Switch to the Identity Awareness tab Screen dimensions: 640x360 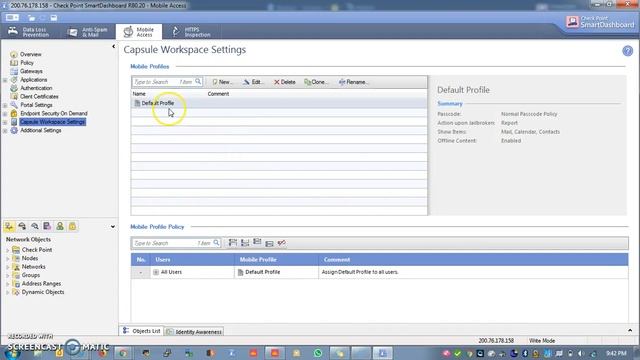click(x=194, y=332)
